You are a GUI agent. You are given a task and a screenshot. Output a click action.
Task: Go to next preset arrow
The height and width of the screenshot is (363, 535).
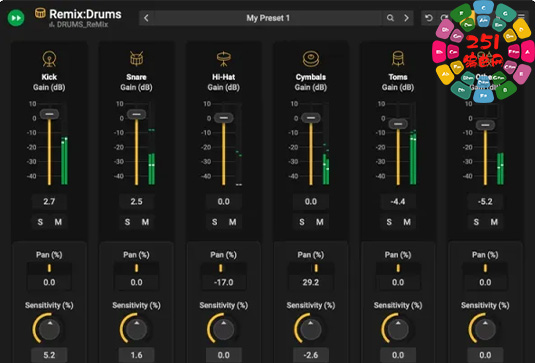pos(406,18)
